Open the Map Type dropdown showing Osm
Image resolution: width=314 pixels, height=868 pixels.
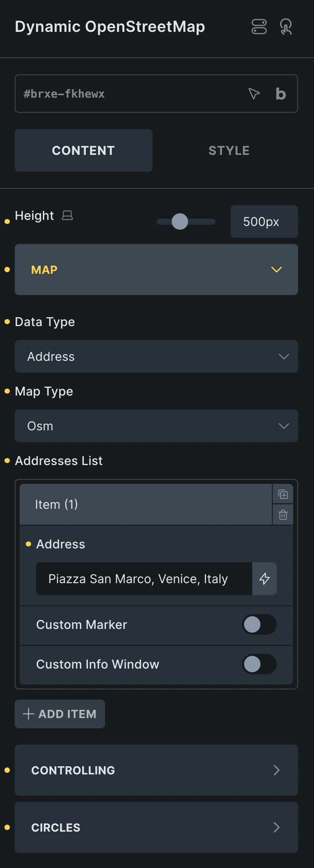click(x=157, y=426)
